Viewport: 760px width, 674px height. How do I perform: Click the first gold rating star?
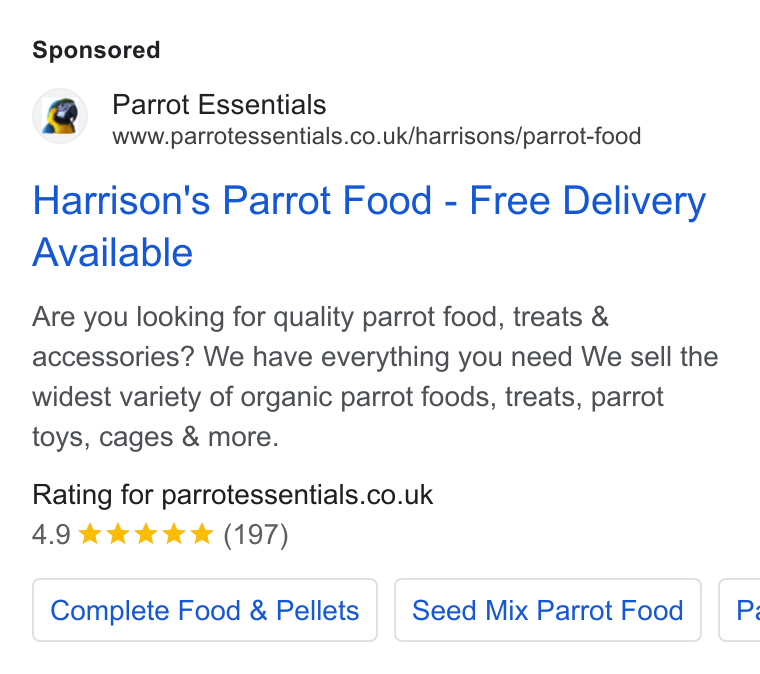[x=90, y=534]
